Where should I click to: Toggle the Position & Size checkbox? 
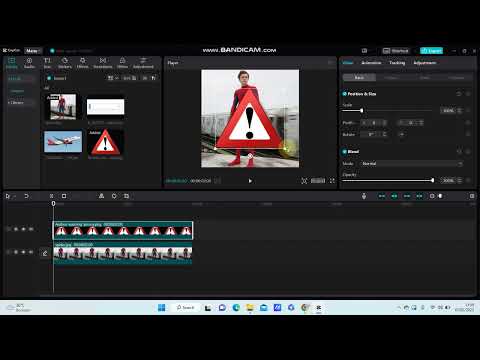(x=345, y=94)
